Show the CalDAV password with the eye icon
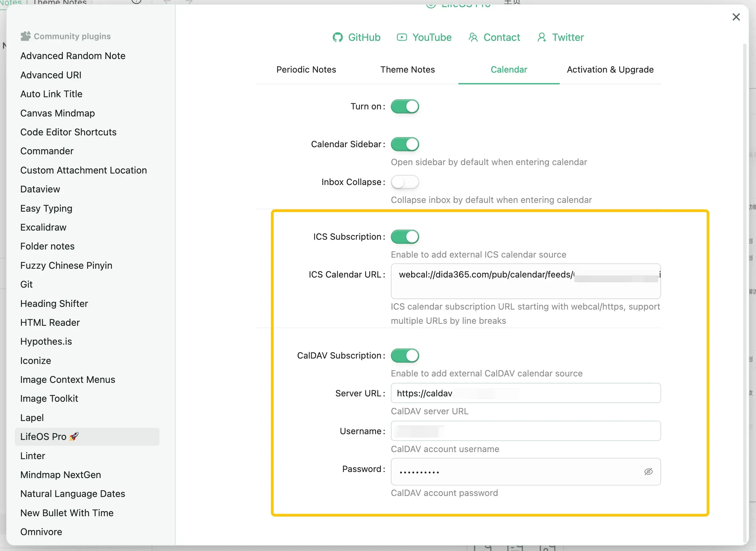756x551 pixels. tap(648, 472)
